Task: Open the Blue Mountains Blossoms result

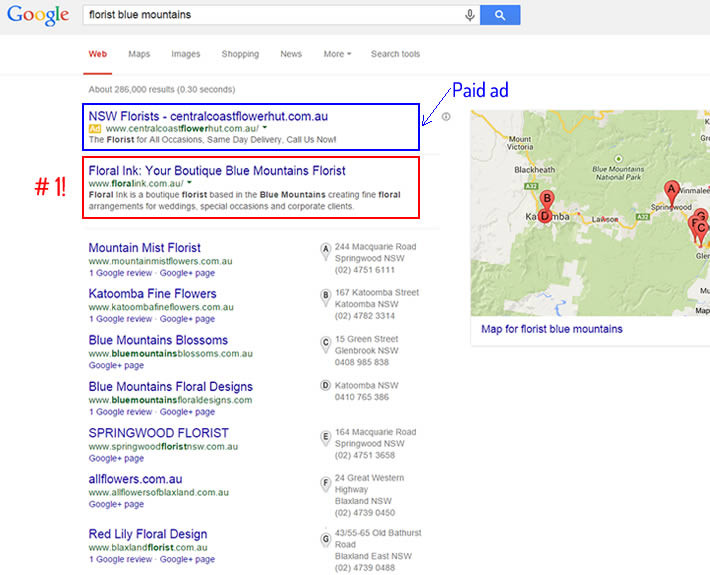Action: (158, 340)
